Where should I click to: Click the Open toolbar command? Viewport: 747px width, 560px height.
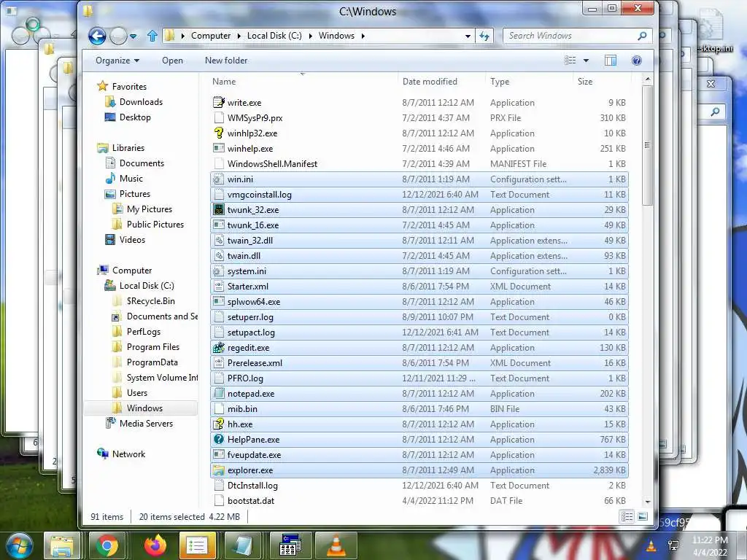172,61
